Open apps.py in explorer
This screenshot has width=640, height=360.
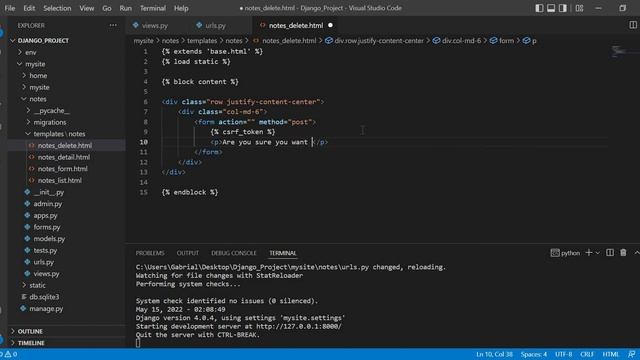click(67, 216)
